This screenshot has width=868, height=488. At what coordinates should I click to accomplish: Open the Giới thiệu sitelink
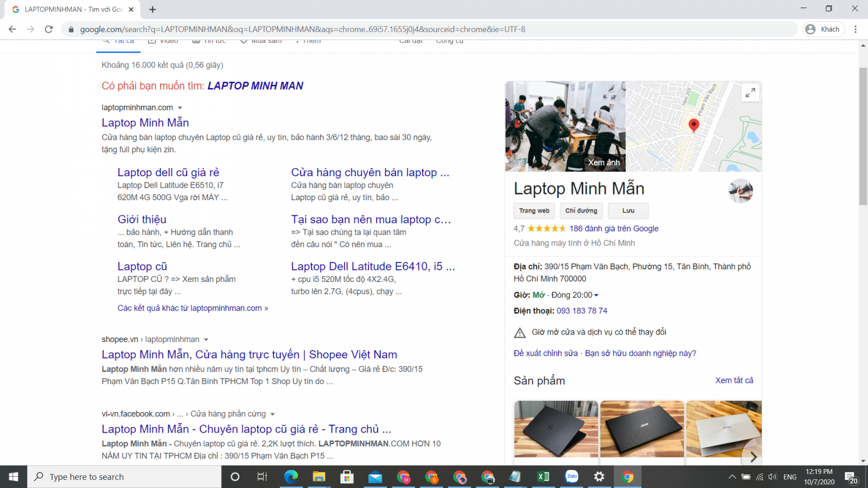(142, 220)
